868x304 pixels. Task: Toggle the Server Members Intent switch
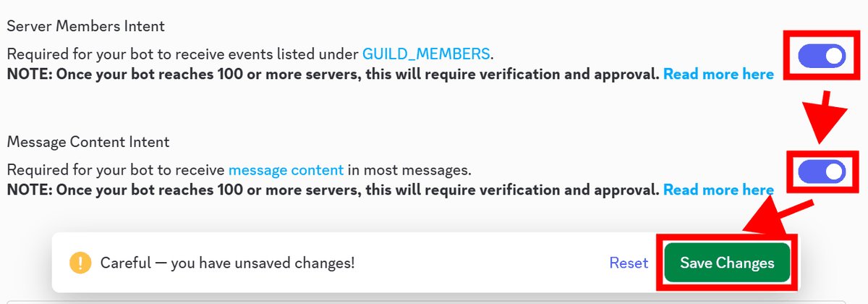(x=821, y=56)
